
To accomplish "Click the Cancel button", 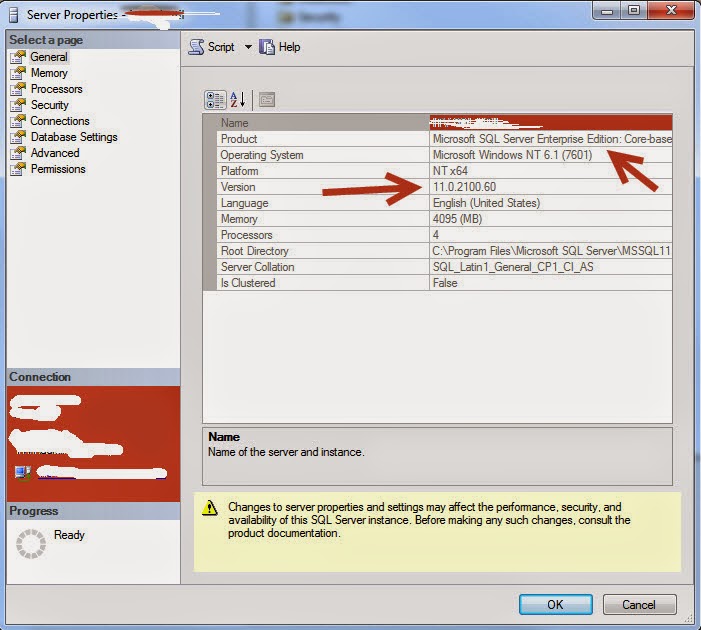I will coord(639,605).
